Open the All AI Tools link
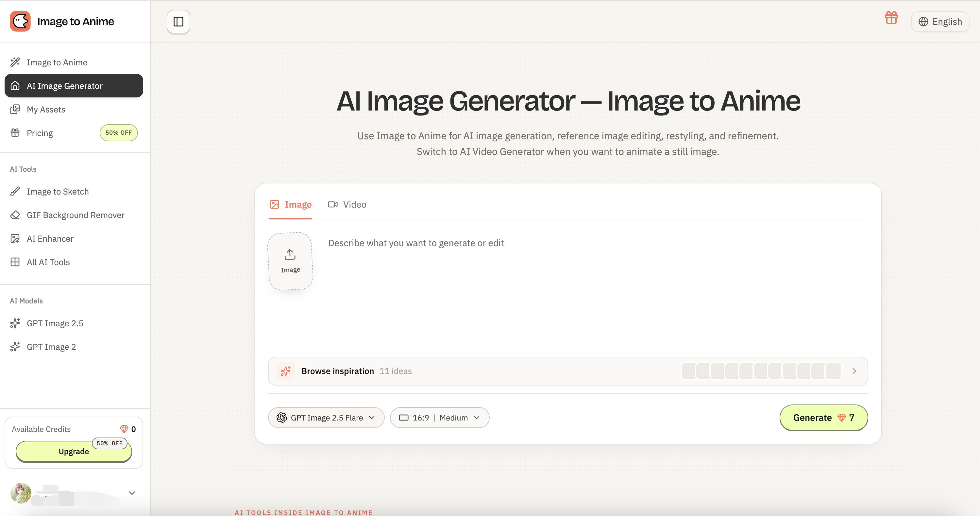 pyautogui.click(x=74, y=262)
